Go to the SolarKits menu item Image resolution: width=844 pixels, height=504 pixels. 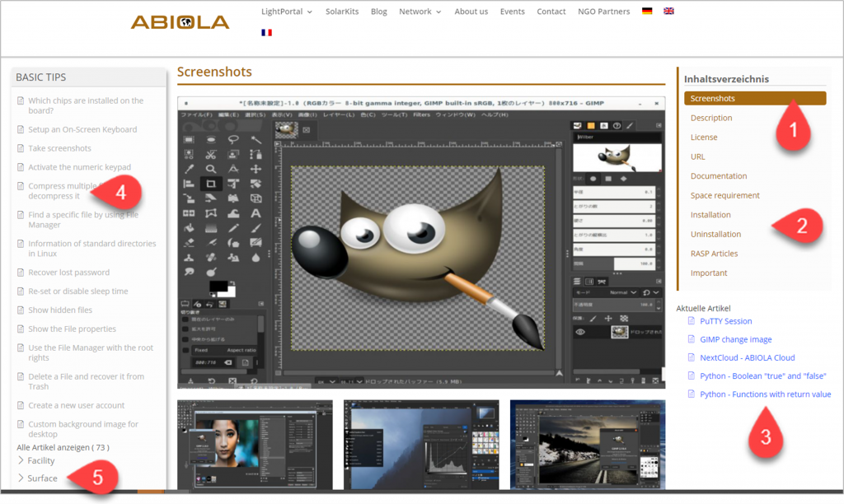(341, 12)
